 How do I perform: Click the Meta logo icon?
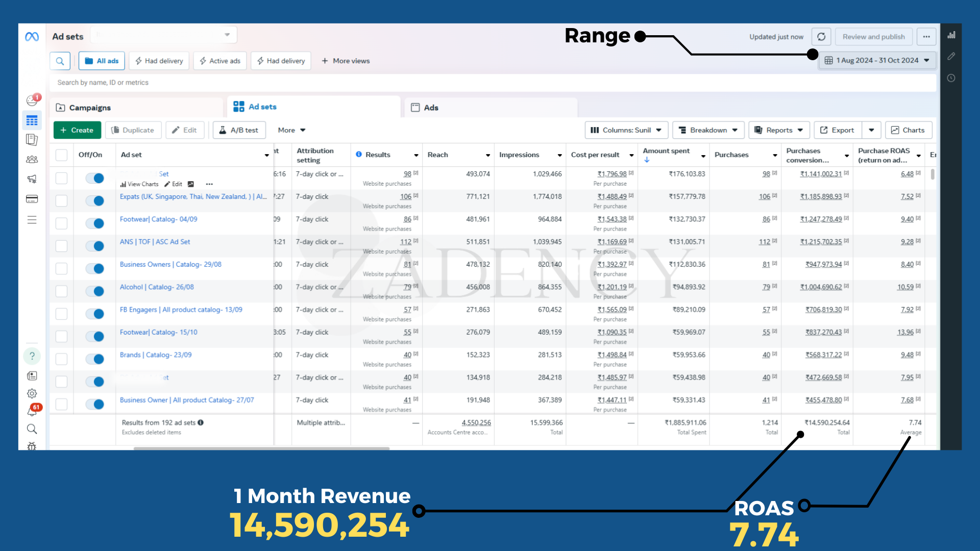tap(32, 37)
